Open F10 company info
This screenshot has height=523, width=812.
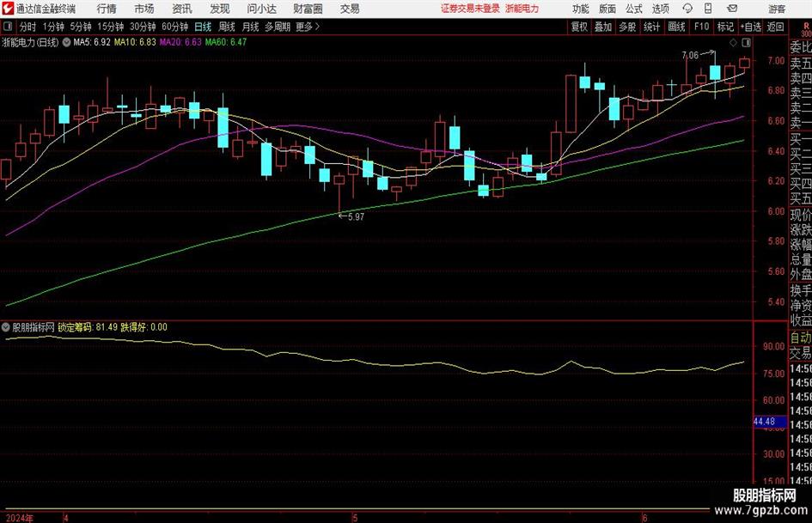[701, 27]
